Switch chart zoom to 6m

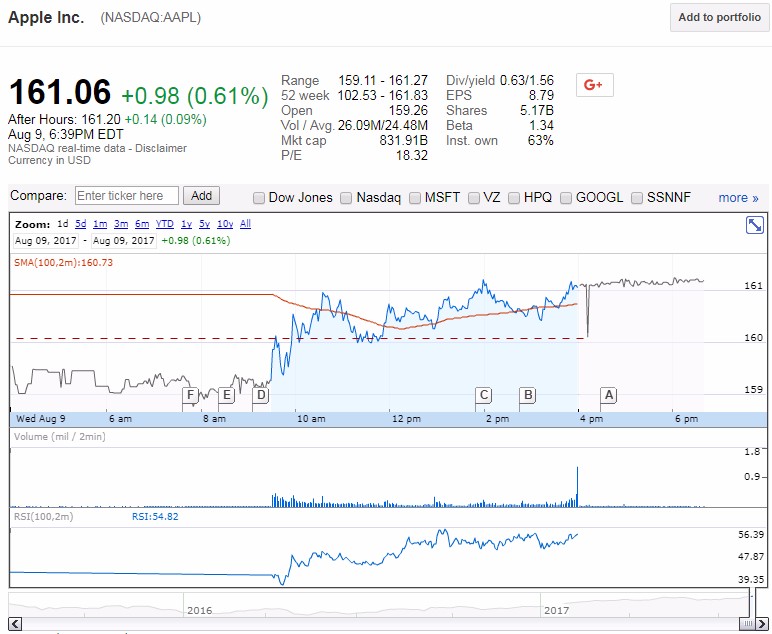coord(142,224)
